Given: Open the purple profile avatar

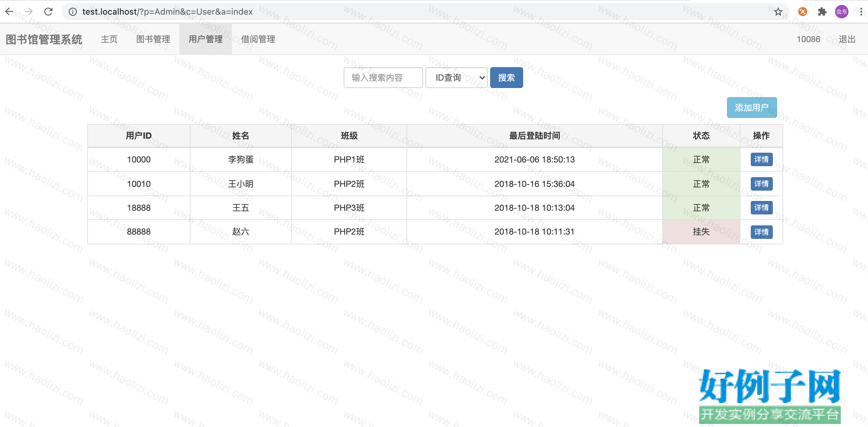Looking at the screenshot, I should [841, 12].
